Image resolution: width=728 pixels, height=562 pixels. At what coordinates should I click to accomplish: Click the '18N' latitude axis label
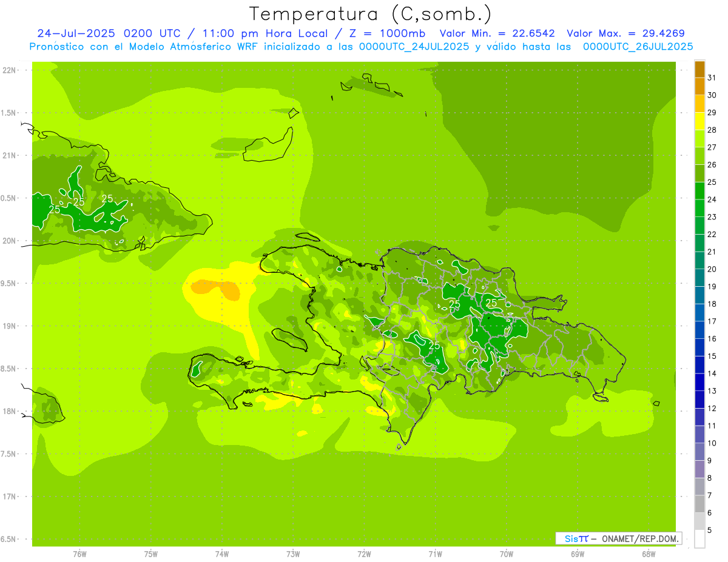tap(10, 412)
